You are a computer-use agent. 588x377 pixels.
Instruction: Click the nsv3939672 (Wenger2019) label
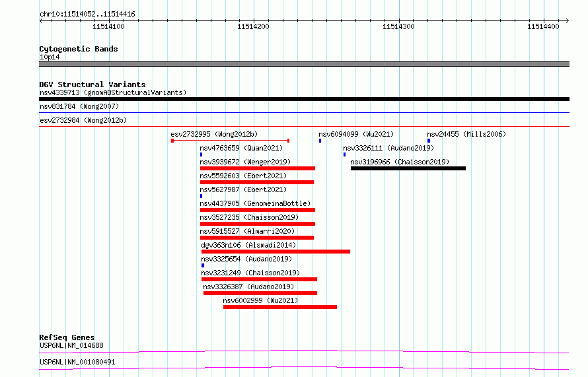pyautogui.click(x=245, y=162)
